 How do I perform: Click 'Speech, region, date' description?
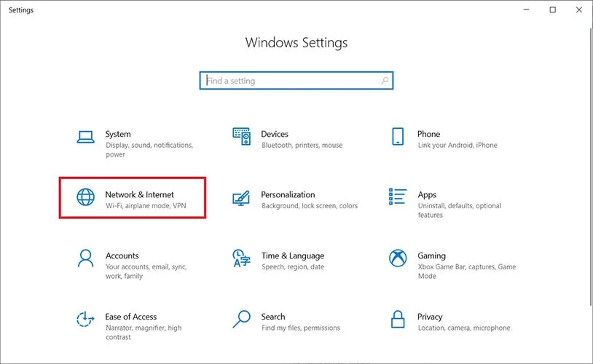click(x=293, y=267)
